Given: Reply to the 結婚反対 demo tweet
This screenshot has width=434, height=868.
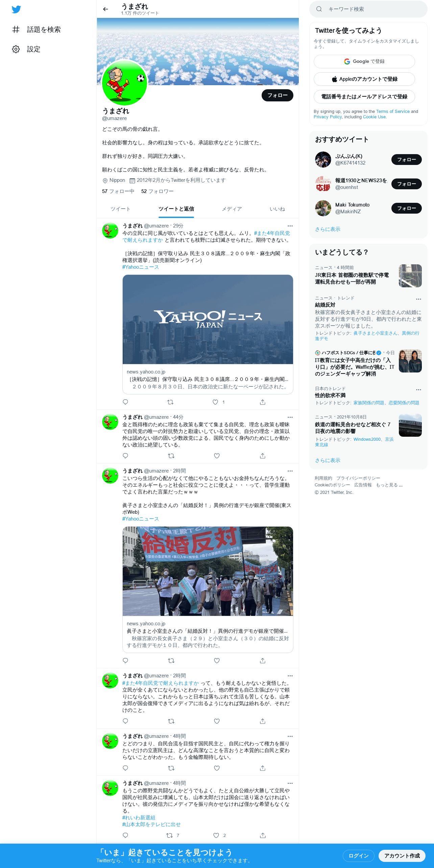Looking at the screenshot, I should 125,660.
